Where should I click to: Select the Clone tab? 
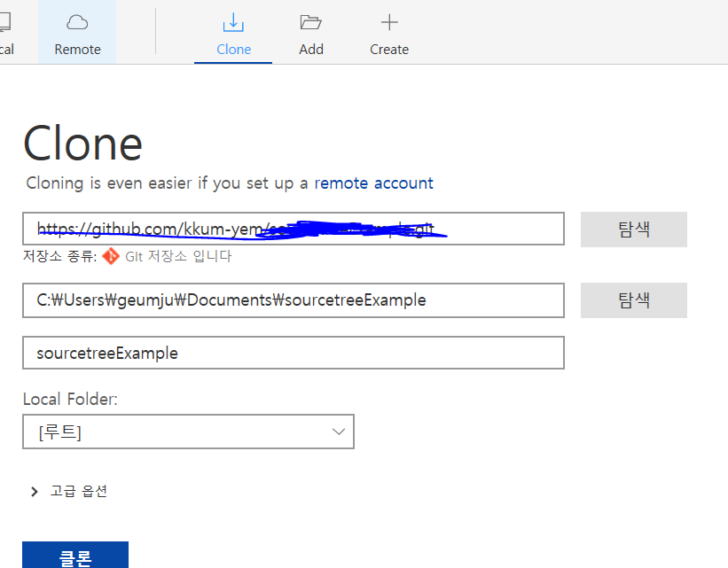click(x=233, y=32)
